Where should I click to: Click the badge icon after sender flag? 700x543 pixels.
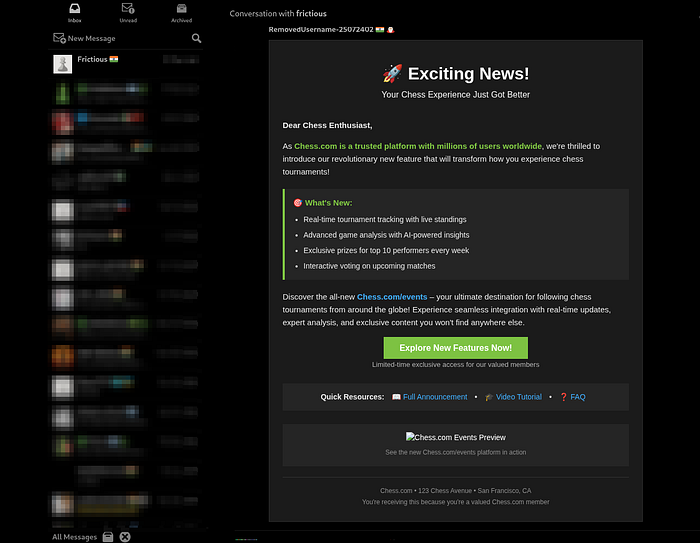click(391, 30)
